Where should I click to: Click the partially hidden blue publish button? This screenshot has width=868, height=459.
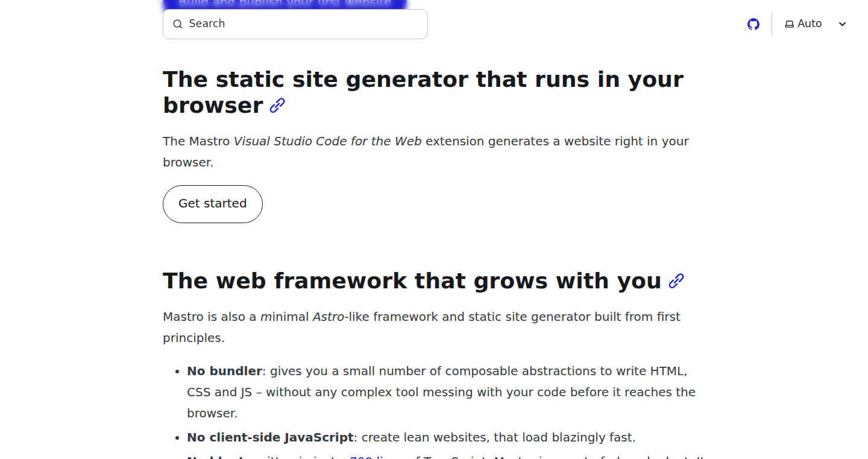[x=285, y=4]
